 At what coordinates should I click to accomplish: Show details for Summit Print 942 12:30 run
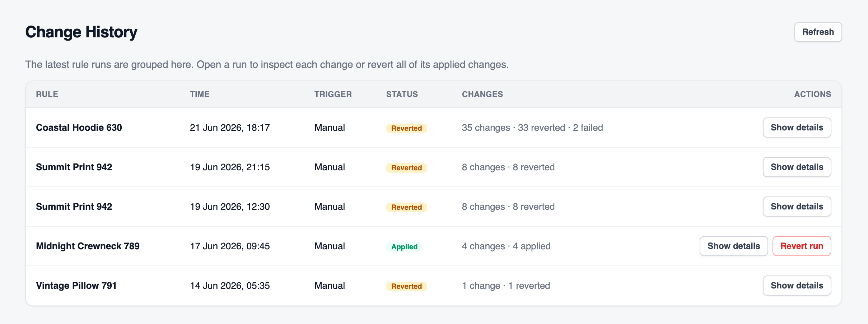click(x=797, y=207)
